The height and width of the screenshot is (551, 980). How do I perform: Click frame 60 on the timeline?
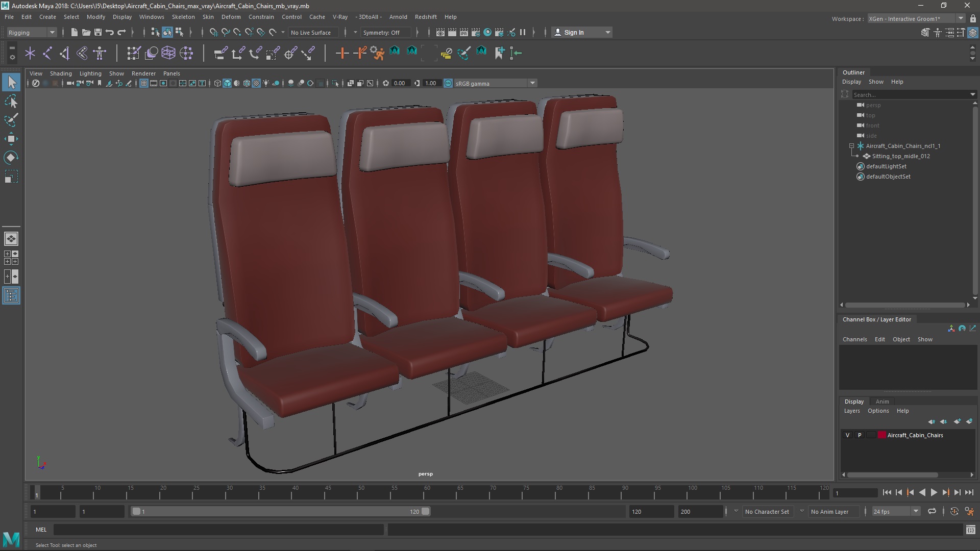(x=427, y=493)
